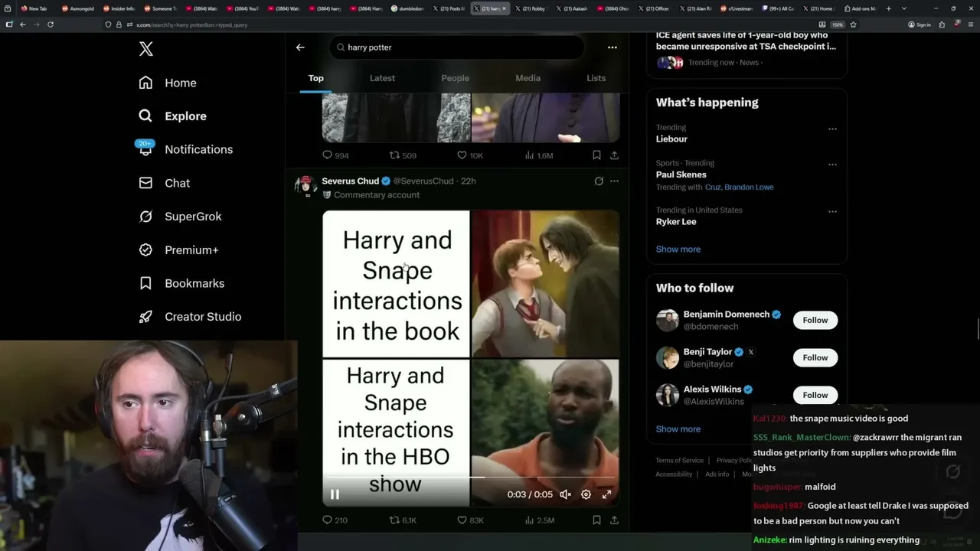The height and width of the screenshot is (551, 980).
Task: Open Creator Studio in the sidebar
Action: [190, 317]
